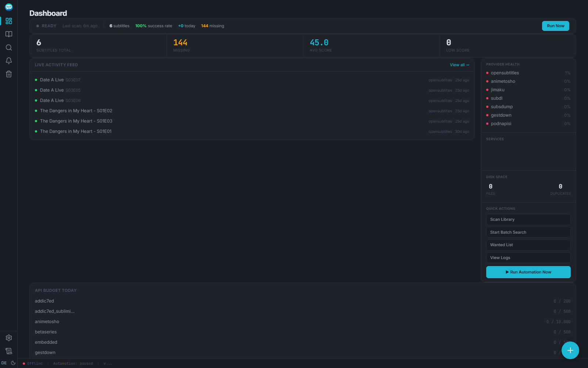Click the 144 missing summary text
588x368 pixels.
[x=212, y=26]
